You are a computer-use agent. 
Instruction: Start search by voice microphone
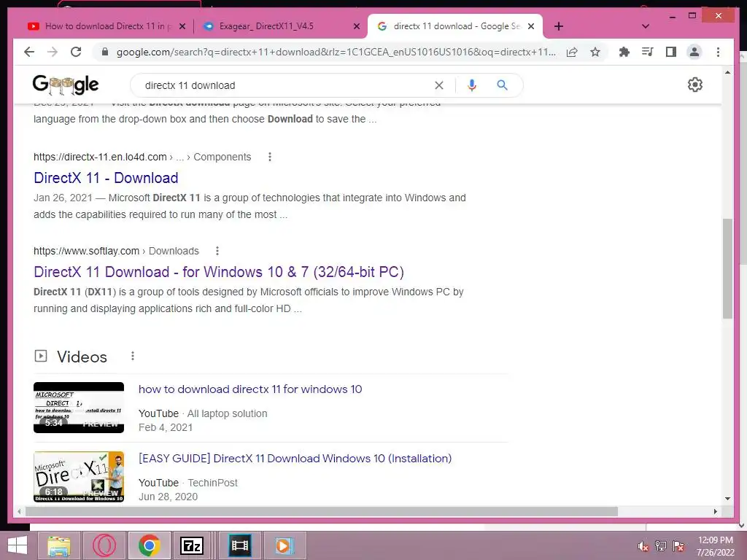tap(472, 85)
